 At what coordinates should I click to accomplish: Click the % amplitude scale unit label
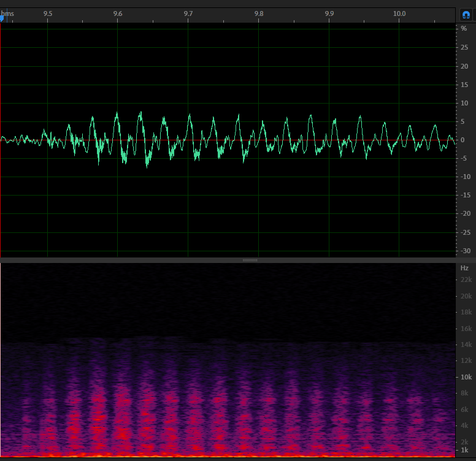pyautogui.click(x=464, y=29)
